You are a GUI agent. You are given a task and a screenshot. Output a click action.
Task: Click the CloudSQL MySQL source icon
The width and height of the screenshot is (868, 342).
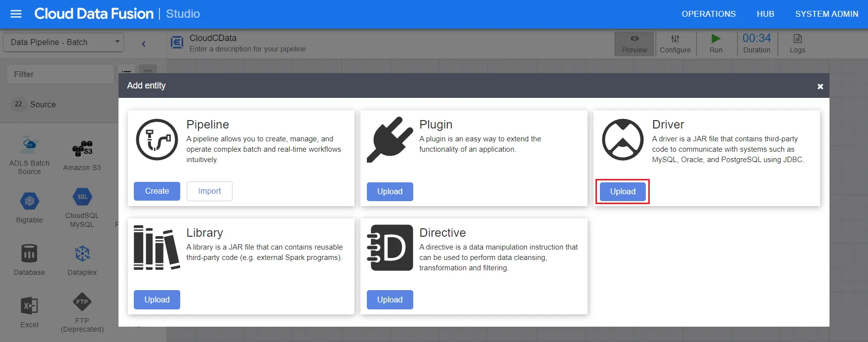coord(82,197)
